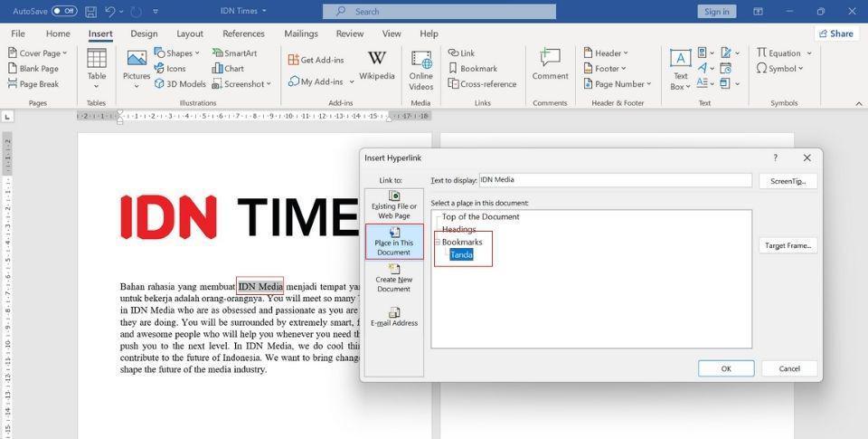868x439 pixels.
Task: Switch to the Review tab
Action: 350,33
